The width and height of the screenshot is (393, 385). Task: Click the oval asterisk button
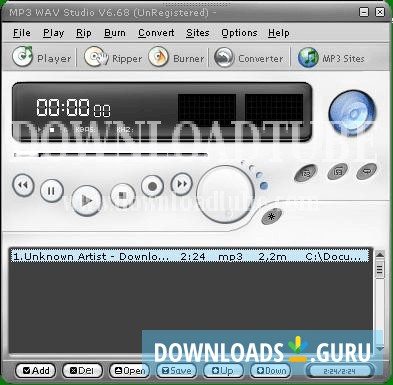(271, 217)
